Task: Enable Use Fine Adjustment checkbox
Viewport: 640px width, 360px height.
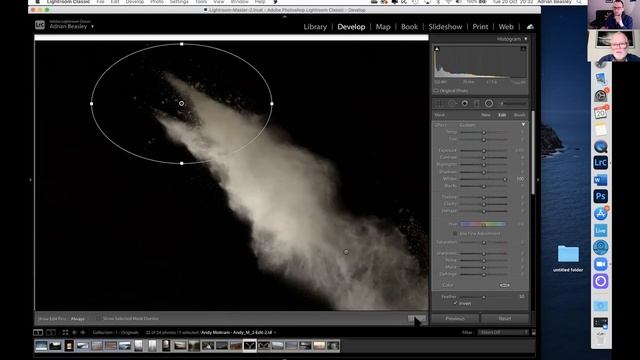Action: pos(455,233)
